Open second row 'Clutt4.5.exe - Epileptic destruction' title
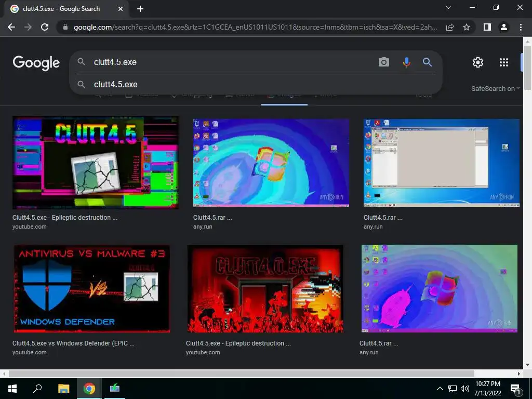This screenshot has width=532, height=399. pyautogui.click(x=238, y=343)
